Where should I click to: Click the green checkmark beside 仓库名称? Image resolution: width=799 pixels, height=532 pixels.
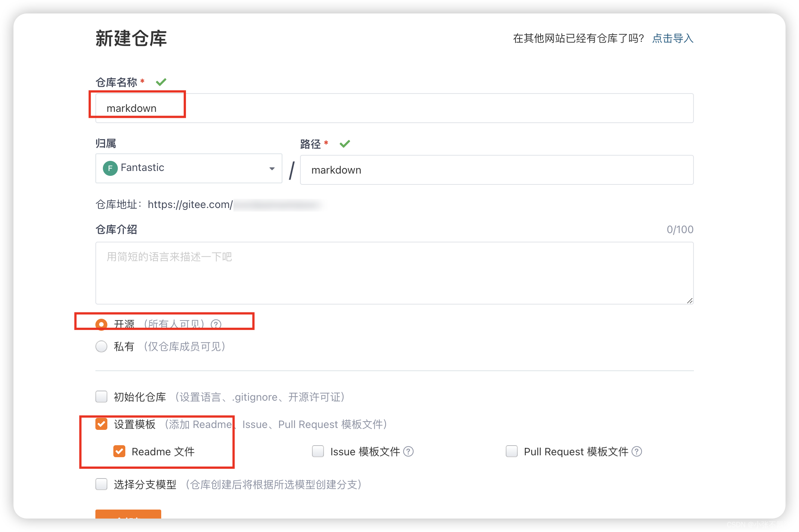161,82
